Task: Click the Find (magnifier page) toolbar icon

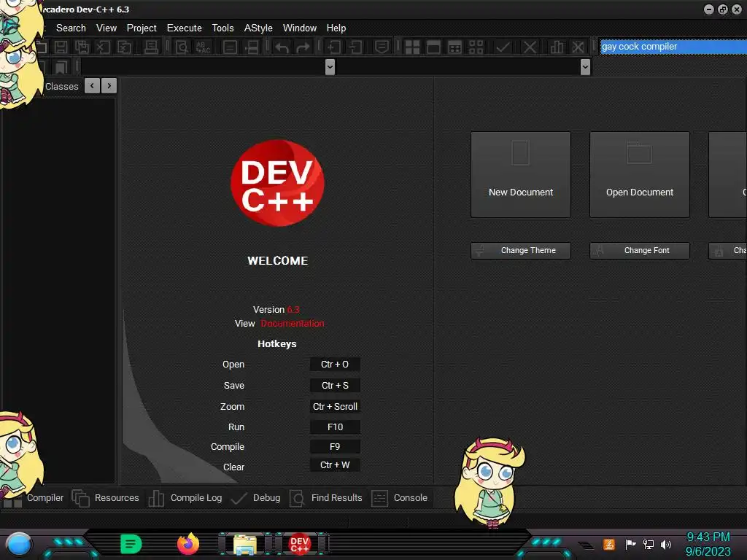Action: [x=182, y=47]
